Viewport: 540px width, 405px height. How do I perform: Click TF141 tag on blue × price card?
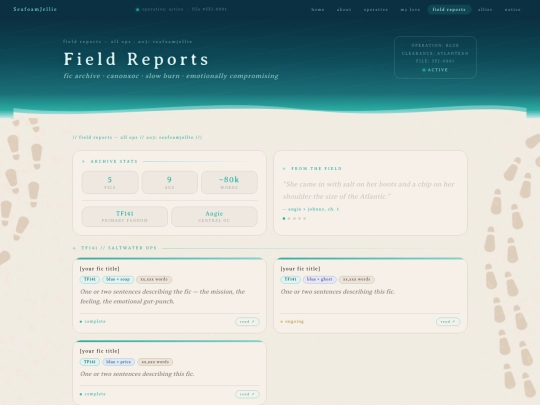[x=90, y=362]
